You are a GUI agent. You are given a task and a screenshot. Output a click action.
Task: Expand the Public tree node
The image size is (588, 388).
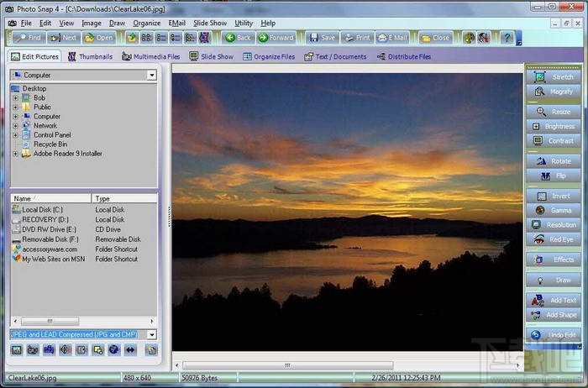[15, 107]
